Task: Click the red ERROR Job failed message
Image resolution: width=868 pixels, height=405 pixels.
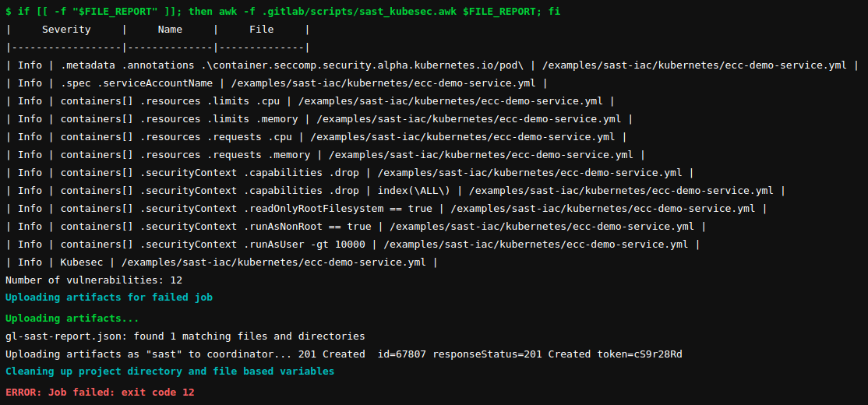Action: [x=100, y=393]
